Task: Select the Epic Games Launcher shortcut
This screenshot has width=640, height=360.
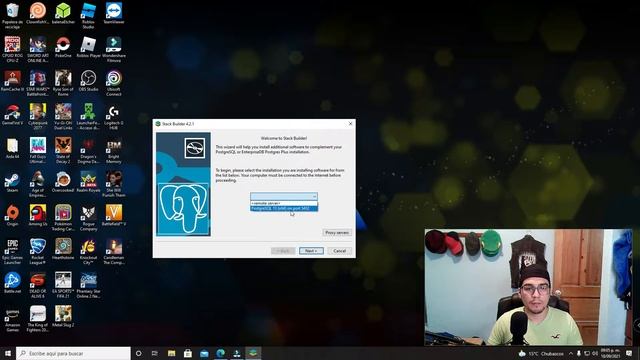Action: tap(12, 251)
